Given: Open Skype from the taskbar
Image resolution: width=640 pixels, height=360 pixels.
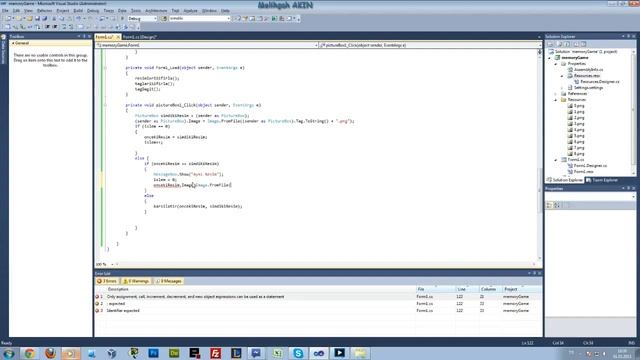Looking at the screenshot, I should [x=298, y=353].
